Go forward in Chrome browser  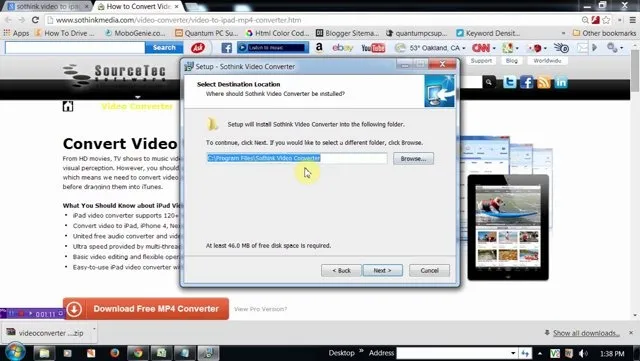[x=22, y=20]
